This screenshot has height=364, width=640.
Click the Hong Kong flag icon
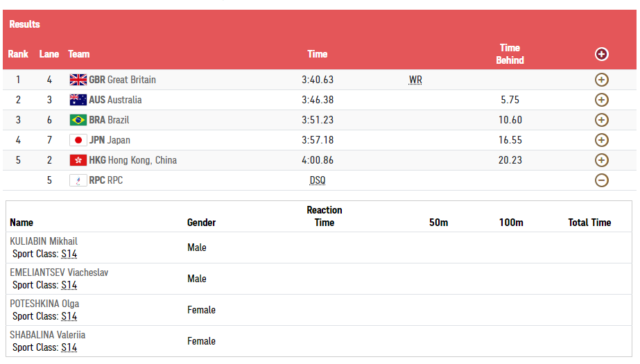coord(78,160)
